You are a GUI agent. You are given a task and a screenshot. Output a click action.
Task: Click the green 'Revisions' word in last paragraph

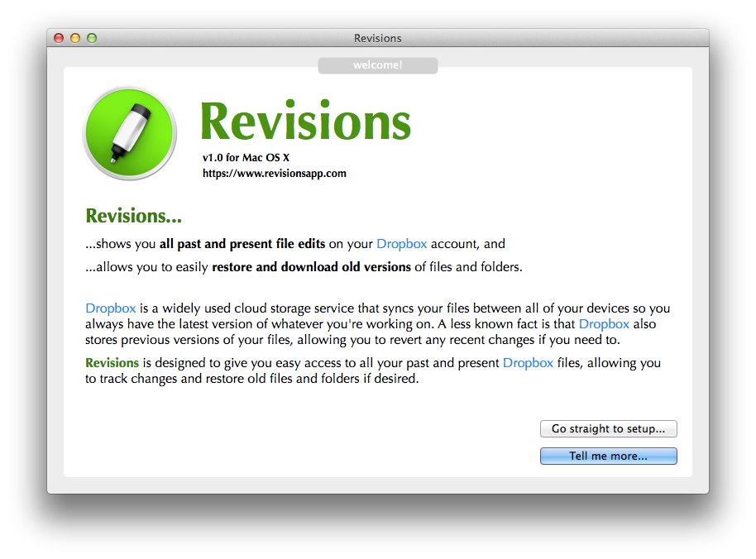click(x=112, y=363)
